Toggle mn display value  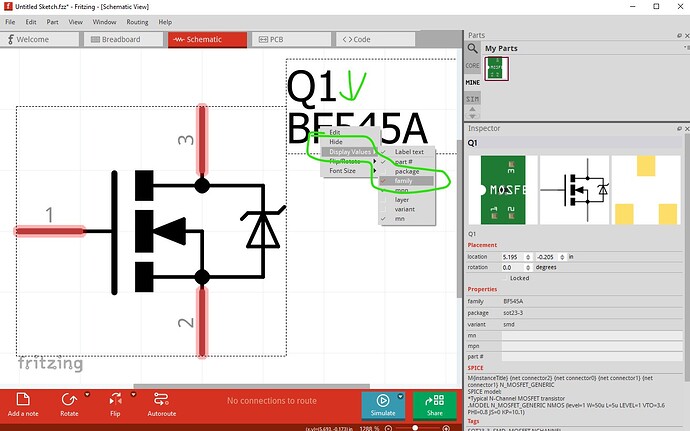(x=407, y=219)
